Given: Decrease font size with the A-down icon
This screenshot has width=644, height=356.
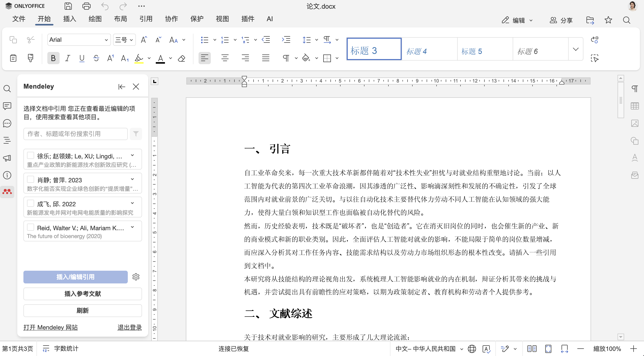Looking at the screenshot, I should tap(158, 40).
